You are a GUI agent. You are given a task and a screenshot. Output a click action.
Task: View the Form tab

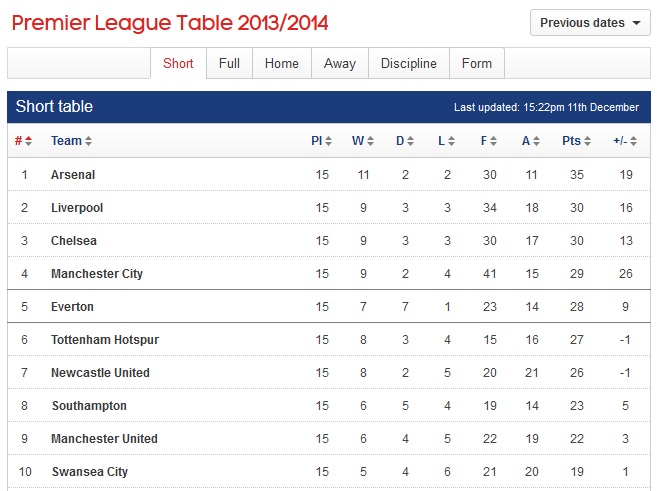tap(477, 63)
